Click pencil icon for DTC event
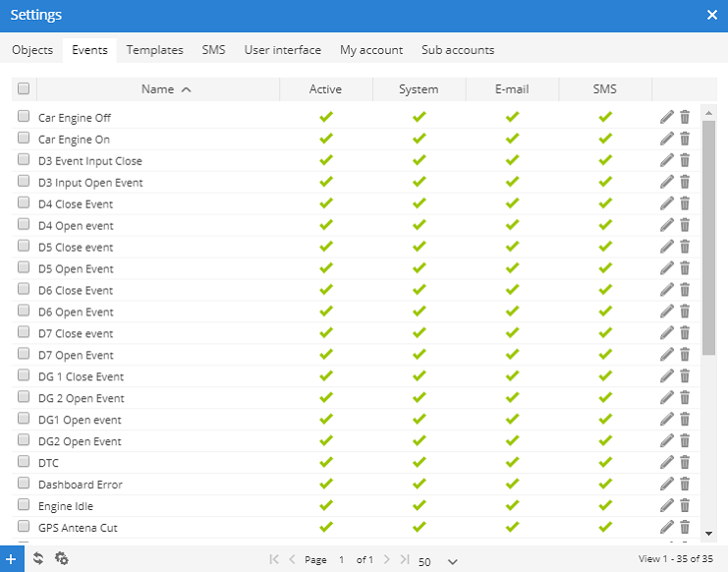This screenshot has height=572, width=728. [x=667, y=463]
